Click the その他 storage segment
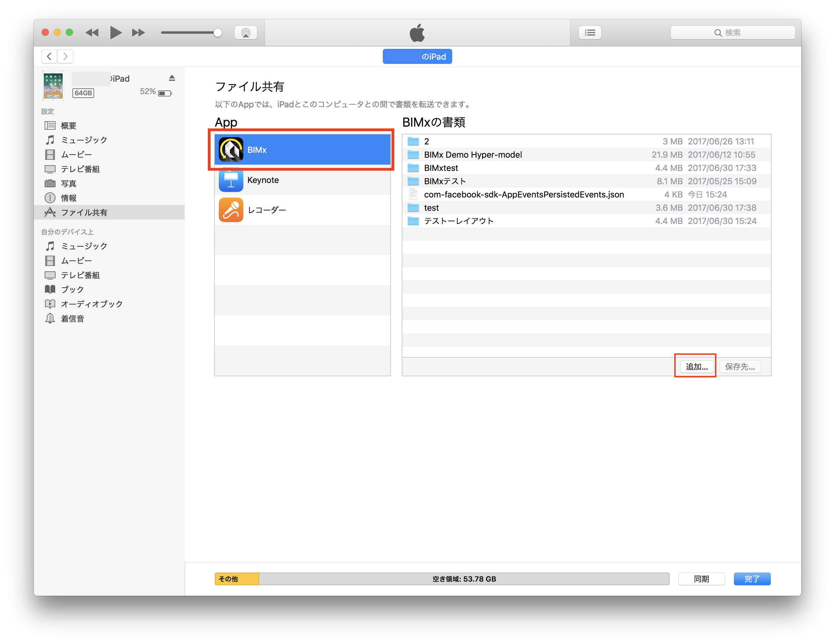 [237, 579]
